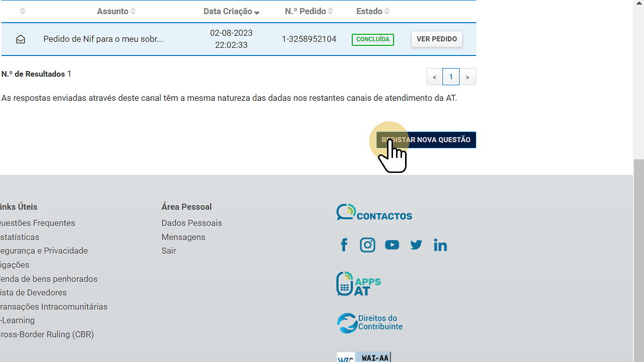644x362 pixels.
Task: Open the Twitter social icon
Action: (x=416, y=245)
